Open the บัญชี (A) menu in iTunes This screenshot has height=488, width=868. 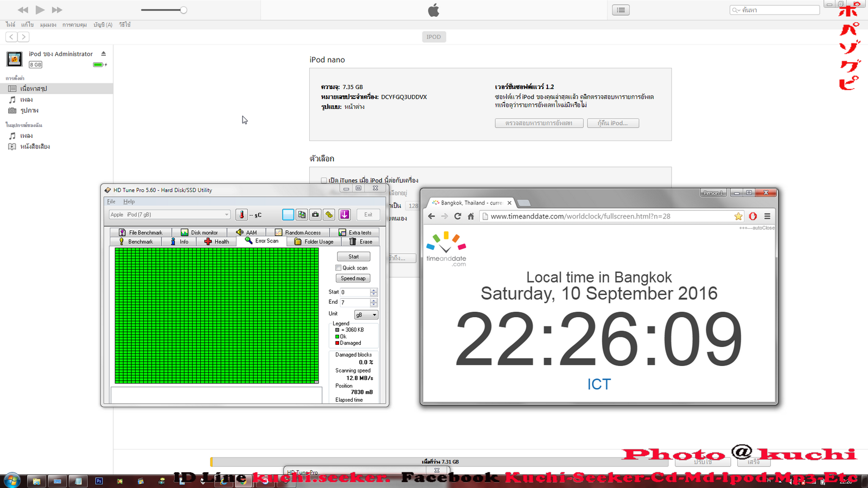pos(103,24)
